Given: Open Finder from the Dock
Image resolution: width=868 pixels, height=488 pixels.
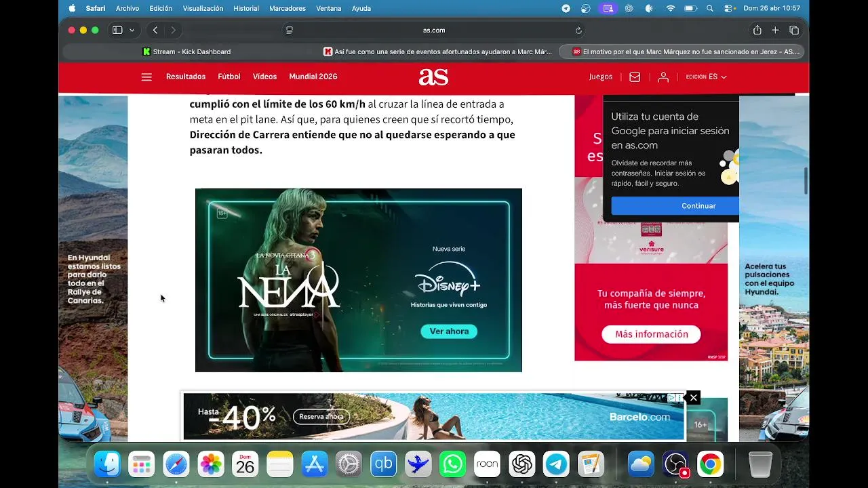Looking at the screenshot, I should point(107,464).
